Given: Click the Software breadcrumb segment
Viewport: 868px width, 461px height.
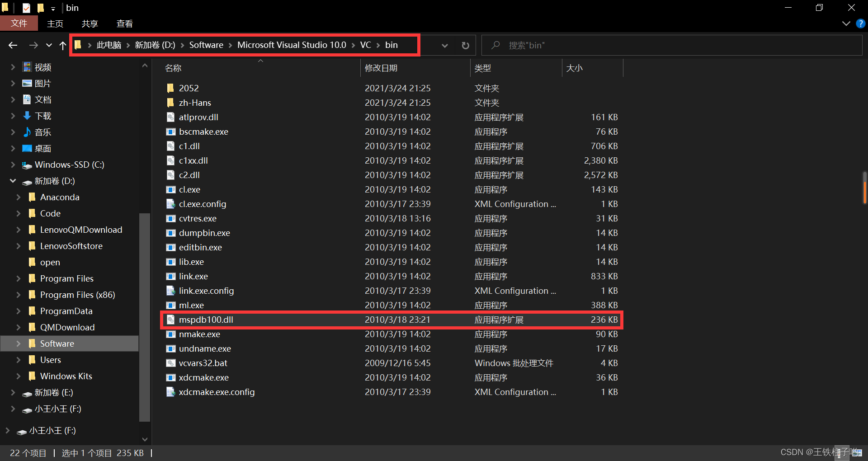Looking at the screenshot, I should [206, 45].
